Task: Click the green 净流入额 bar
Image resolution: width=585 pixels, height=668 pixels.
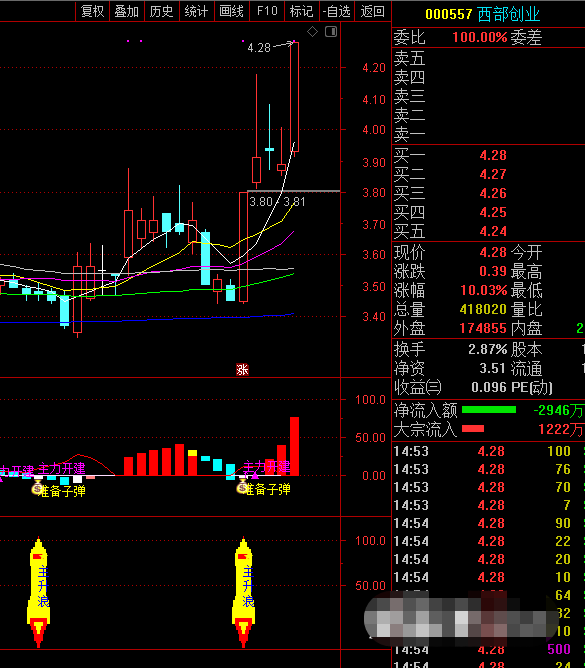Action: click(489, 410)
